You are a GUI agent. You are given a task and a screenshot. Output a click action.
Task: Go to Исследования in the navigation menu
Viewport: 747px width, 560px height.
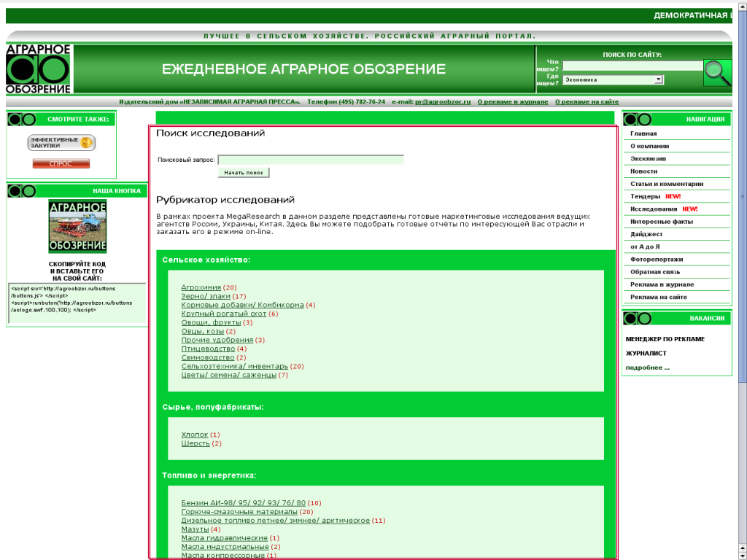click(x=654, y=209)
